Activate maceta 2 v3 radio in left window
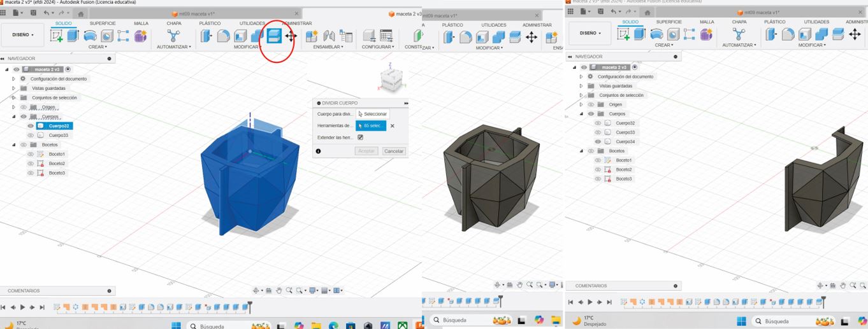Image resolution: width=868 pixels, height=329 pixels. click(x=68, y=69)
